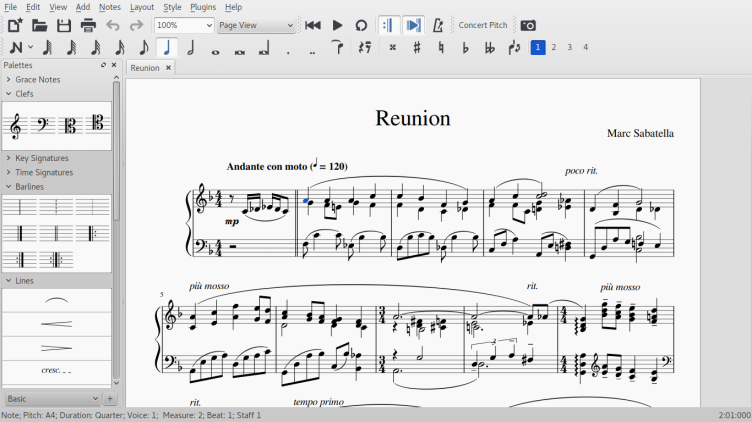This screenshot has height=422, width=752.
Task: Toggle the metronome icon
Action: click(438, 25)
